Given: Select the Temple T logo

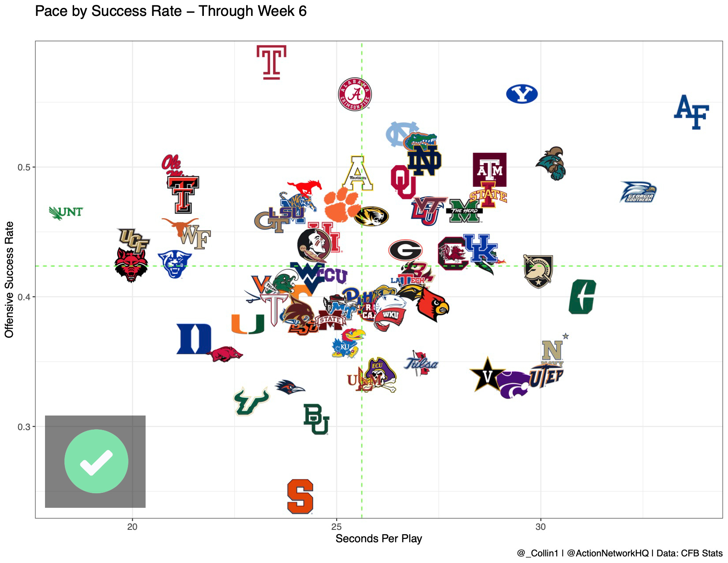Looking at the screenshot, I should tap(271, 62).
